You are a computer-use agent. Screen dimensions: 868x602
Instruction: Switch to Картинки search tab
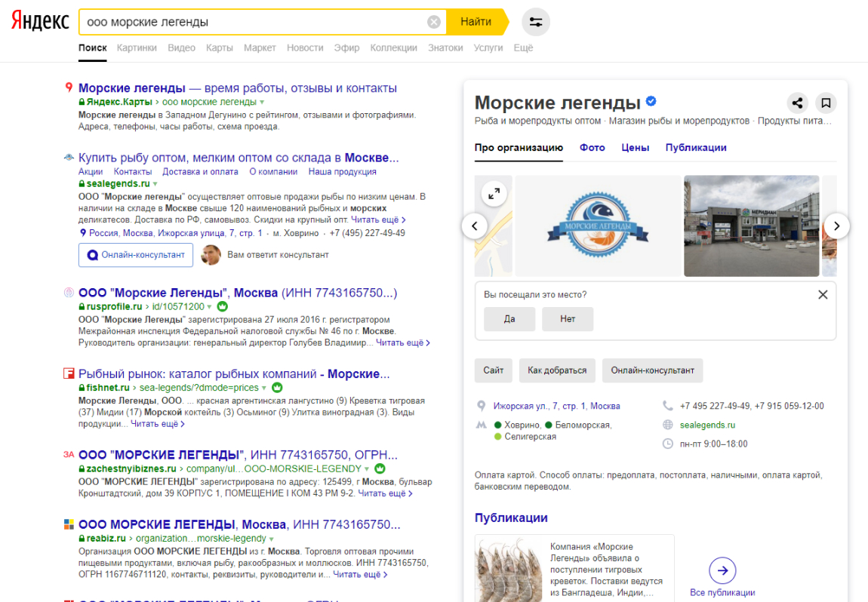[x=137, y=48]
